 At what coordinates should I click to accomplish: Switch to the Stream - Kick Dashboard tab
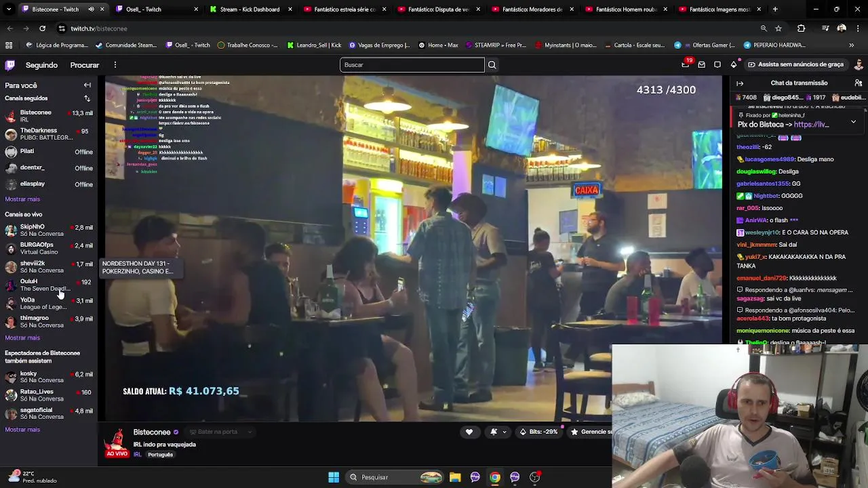[249, 9]
